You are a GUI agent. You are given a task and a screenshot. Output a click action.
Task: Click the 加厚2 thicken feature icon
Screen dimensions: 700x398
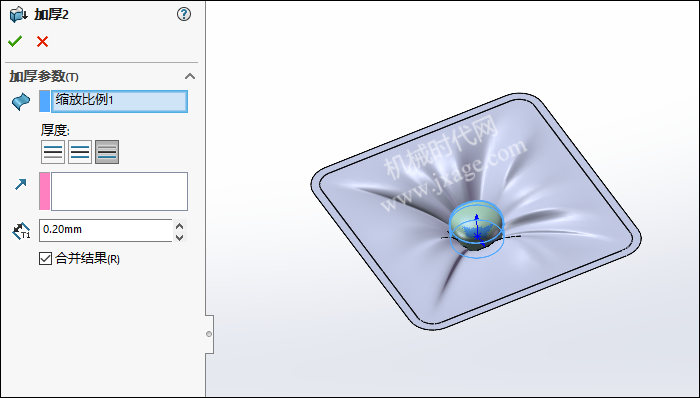19,15
